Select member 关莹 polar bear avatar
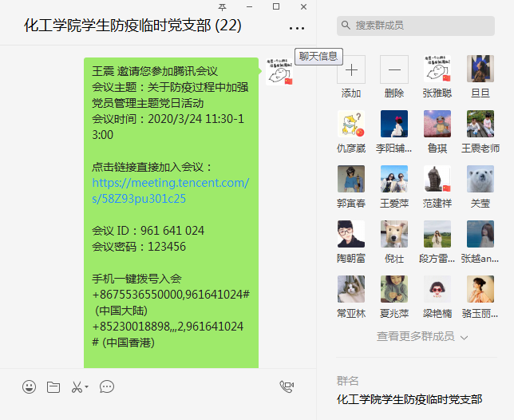 pos(480,179)
